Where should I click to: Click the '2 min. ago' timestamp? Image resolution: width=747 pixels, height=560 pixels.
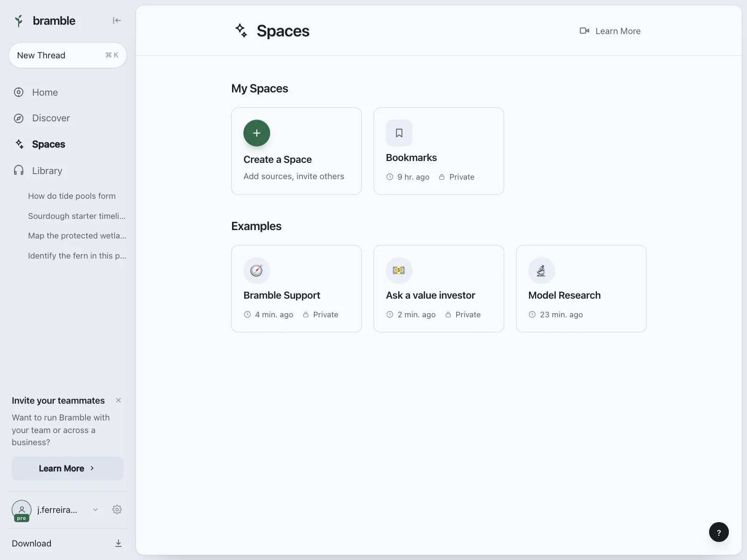(416, 315)
